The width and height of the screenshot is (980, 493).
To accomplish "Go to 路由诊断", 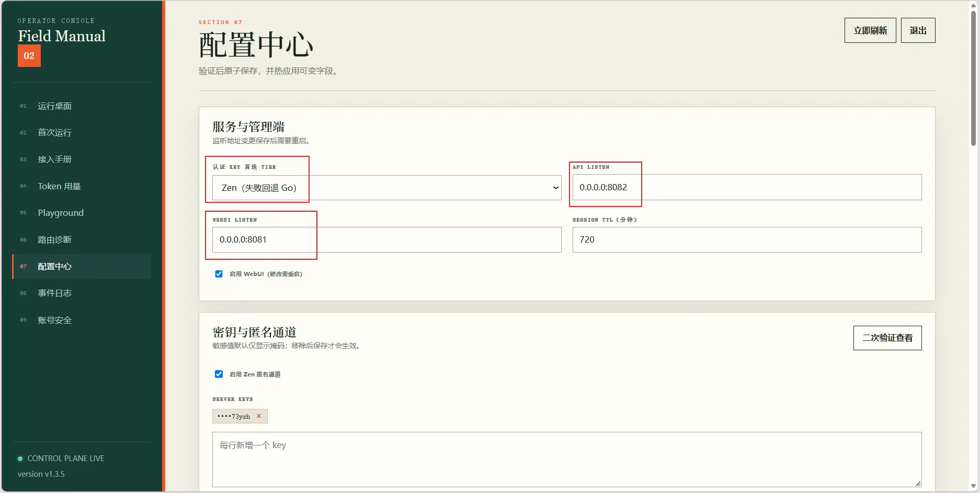I will coord(82,239).
